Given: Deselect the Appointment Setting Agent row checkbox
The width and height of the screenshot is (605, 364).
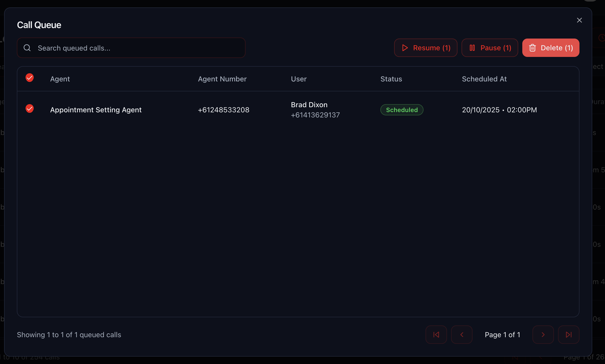Looking at the screenshot, I should click(x=30, y=109).
